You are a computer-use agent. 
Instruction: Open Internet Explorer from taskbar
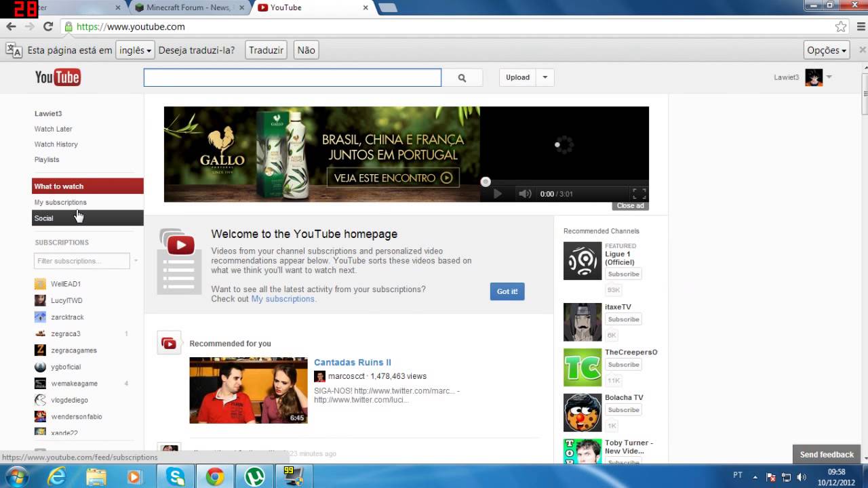click(58, 477)
